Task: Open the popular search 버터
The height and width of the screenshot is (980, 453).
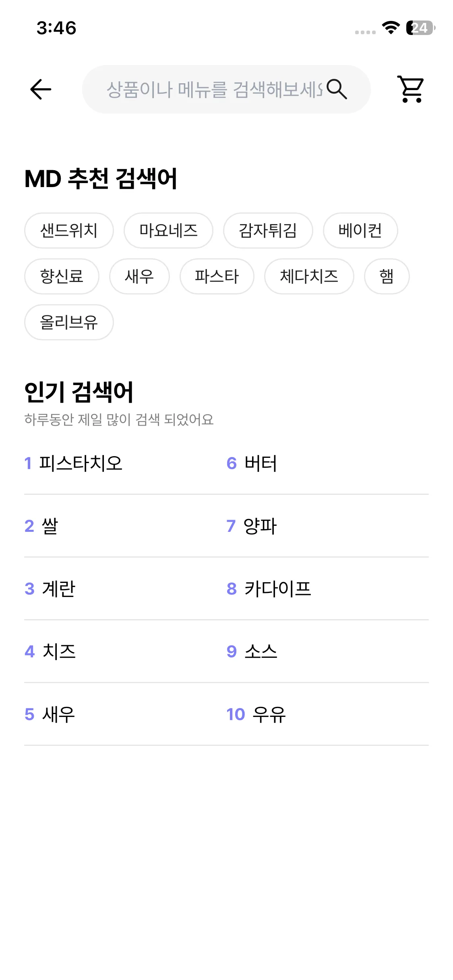Action: (261, 463)
